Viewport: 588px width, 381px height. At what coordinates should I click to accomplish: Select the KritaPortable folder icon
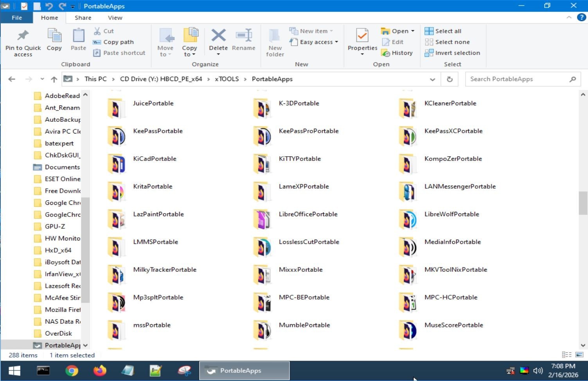116,192
